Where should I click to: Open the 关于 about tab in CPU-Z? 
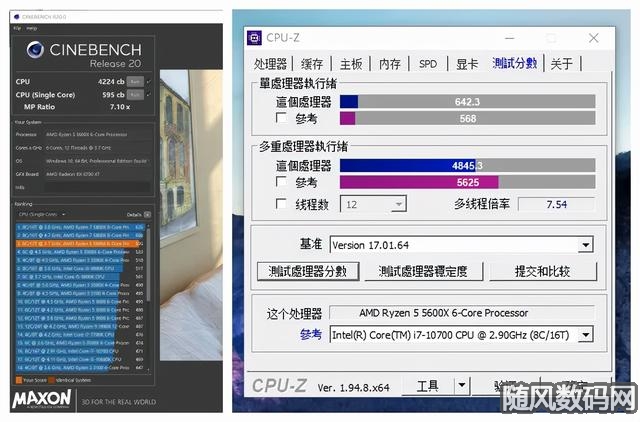(562, 64)
